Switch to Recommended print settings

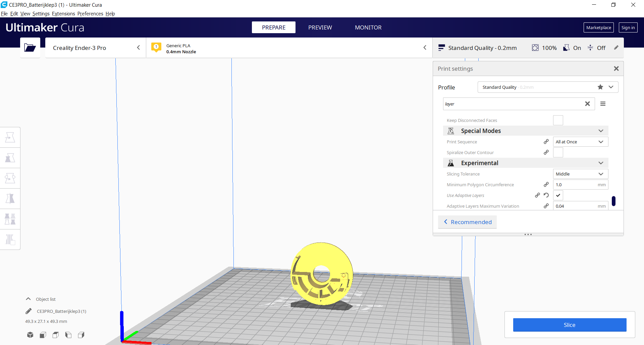coord(467,222)
